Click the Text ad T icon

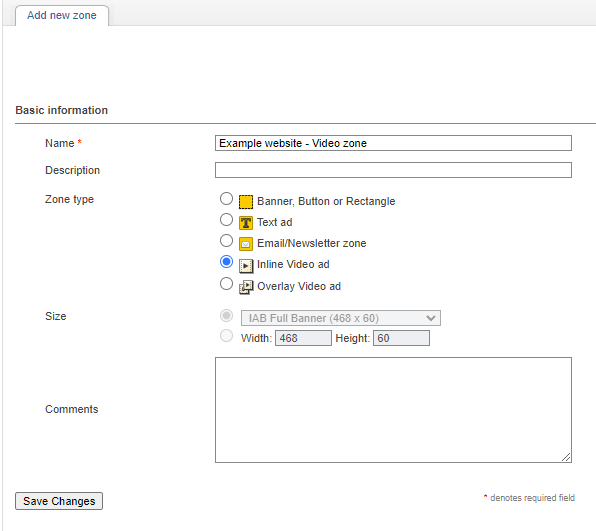point(246,223)
